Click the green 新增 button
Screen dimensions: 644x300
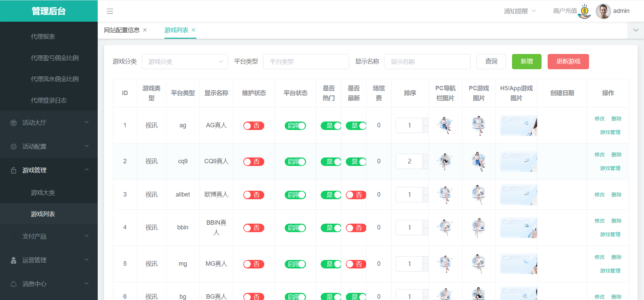(526, 61)
